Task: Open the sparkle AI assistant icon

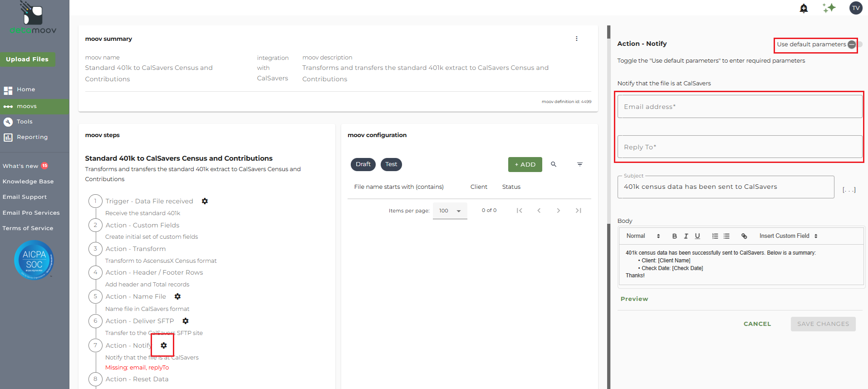Action: (x=829, y=8)
